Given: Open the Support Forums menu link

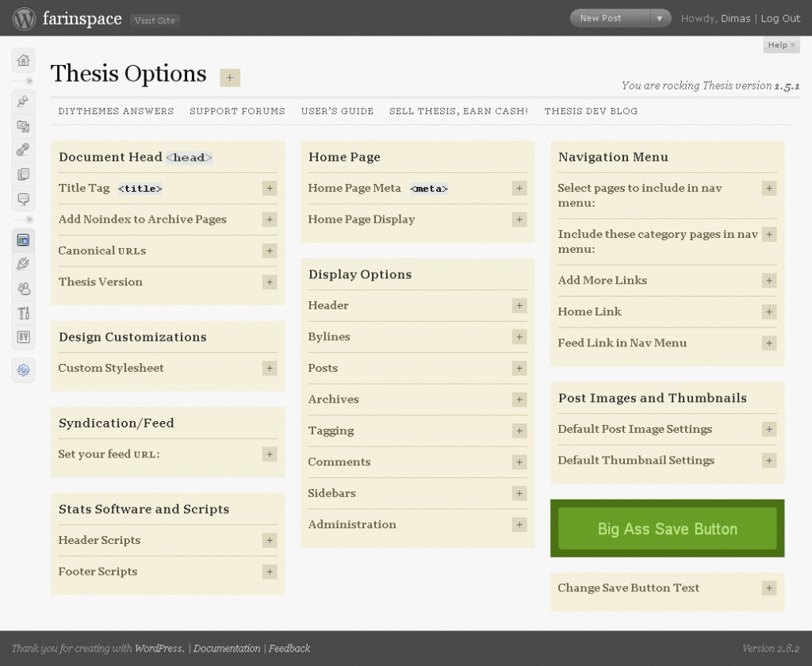Looking at the screenshot, I should (237, 111).
